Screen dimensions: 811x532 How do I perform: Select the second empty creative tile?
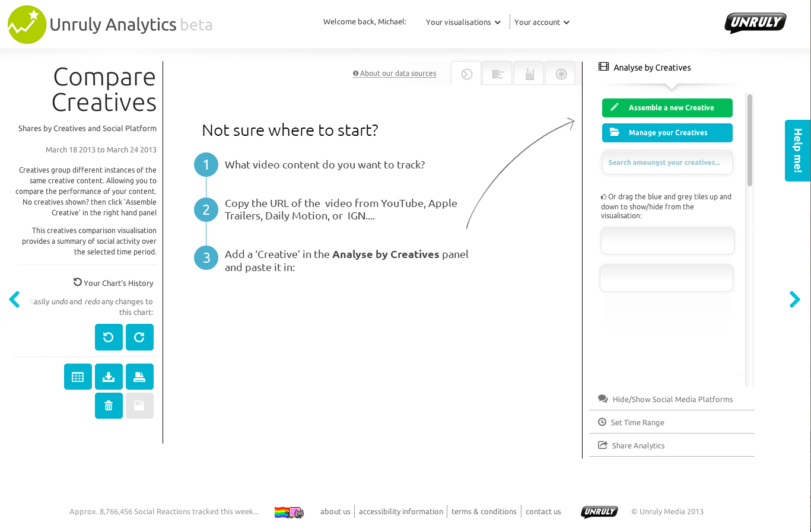[x=666, y=278]
